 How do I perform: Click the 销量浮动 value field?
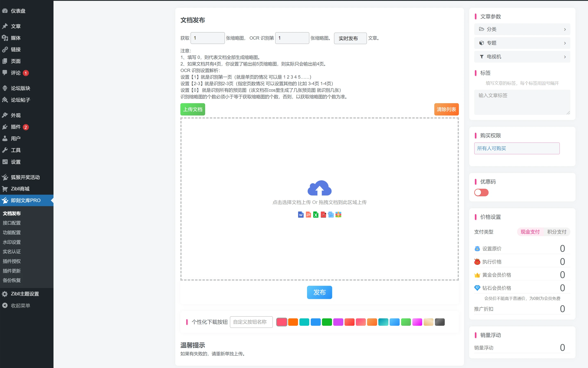[562, 347]
